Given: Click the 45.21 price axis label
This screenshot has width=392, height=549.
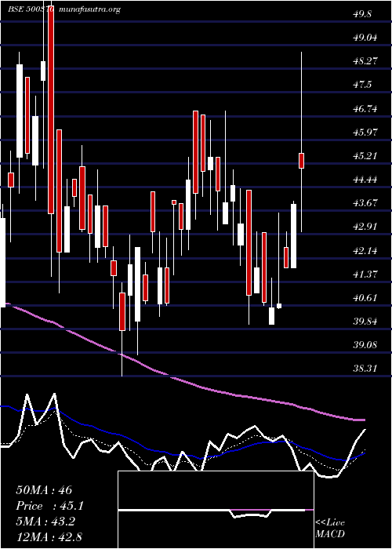Looking at the screenshot, I should click(x=365, y=155).
